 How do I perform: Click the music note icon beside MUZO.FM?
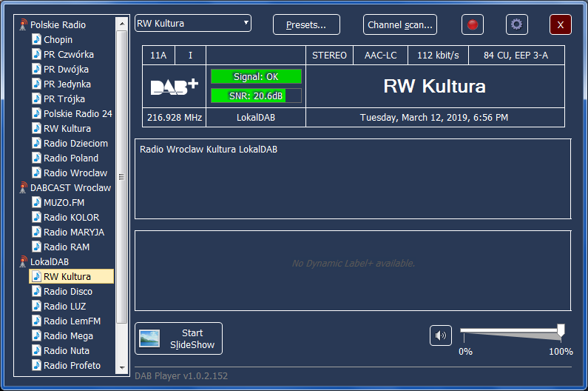pos(36,202)
